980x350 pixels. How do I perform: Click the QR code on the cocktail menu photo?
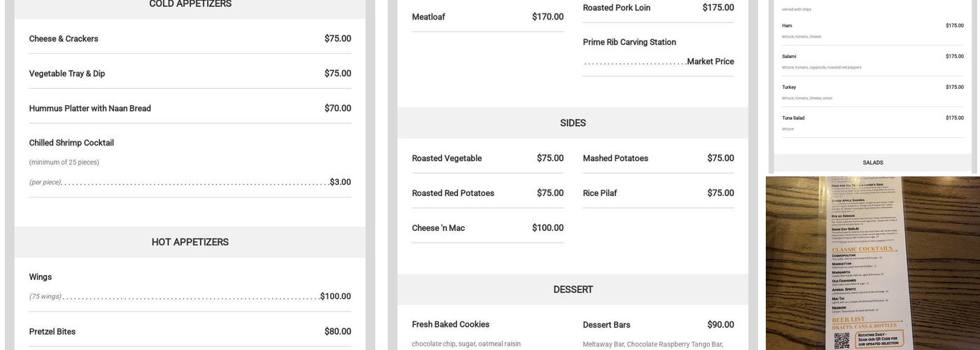tap(841, 340)
